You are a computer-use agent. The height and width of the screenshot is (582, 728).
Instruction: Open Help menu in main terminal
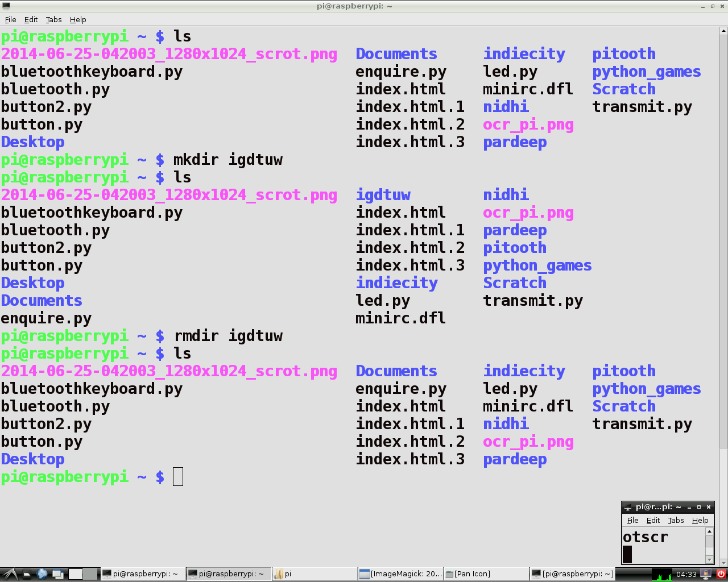78,19
